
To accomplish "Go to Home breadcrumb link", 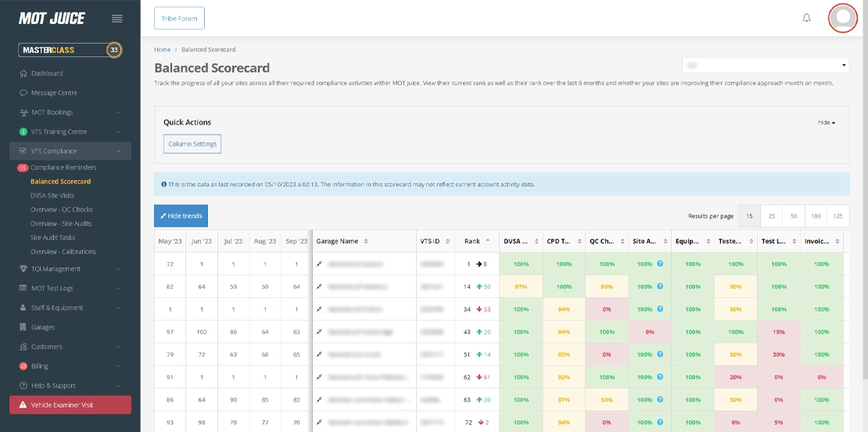I will [x=162, y=49].
